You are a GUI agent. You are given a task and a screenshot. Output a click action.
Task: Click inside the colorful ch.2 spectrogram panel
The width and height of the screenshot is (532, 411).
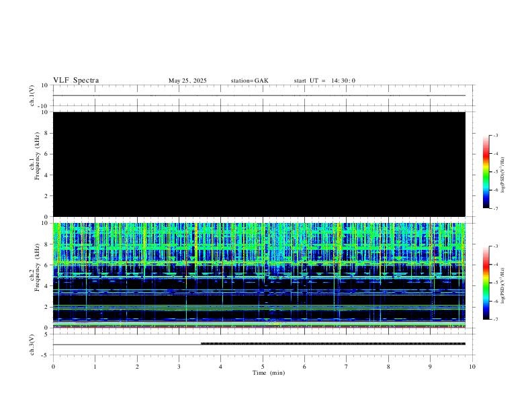(x=259, y=275)
